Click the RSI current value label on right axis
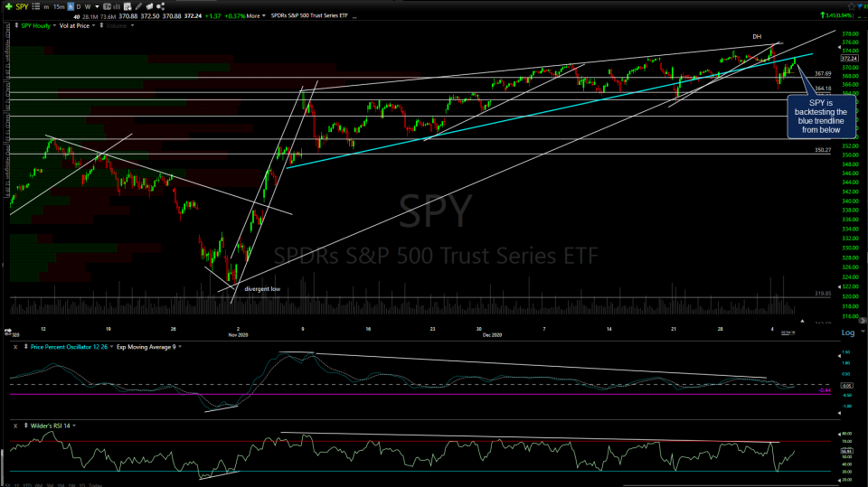This screenshot has height=487, width=868. coord(846,451)
